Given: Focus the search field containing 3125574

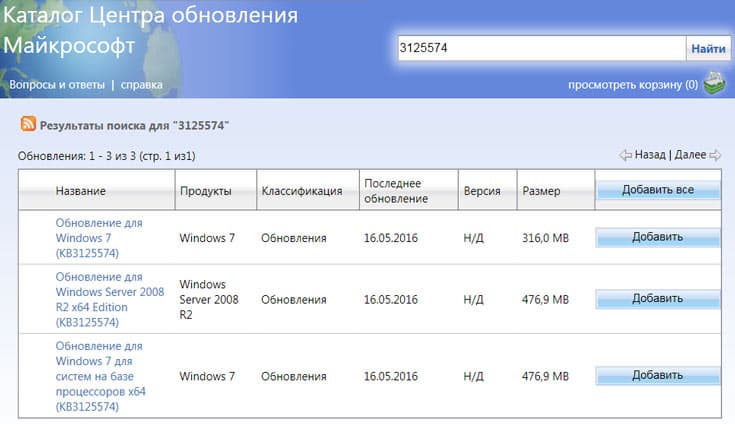Looking at the screenshot, I should [542, 48].
